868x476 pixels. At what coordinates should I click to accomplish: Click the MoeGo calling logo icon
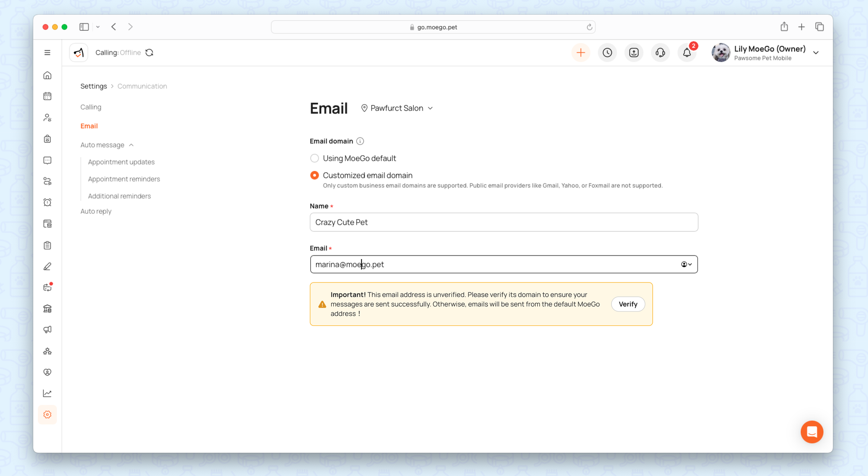[x=79, y=53]
